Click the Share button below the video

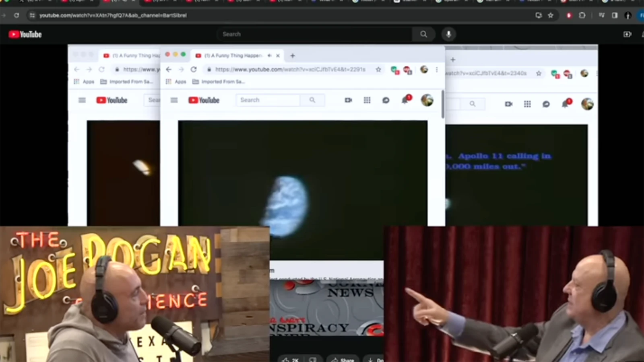(343, 359)
